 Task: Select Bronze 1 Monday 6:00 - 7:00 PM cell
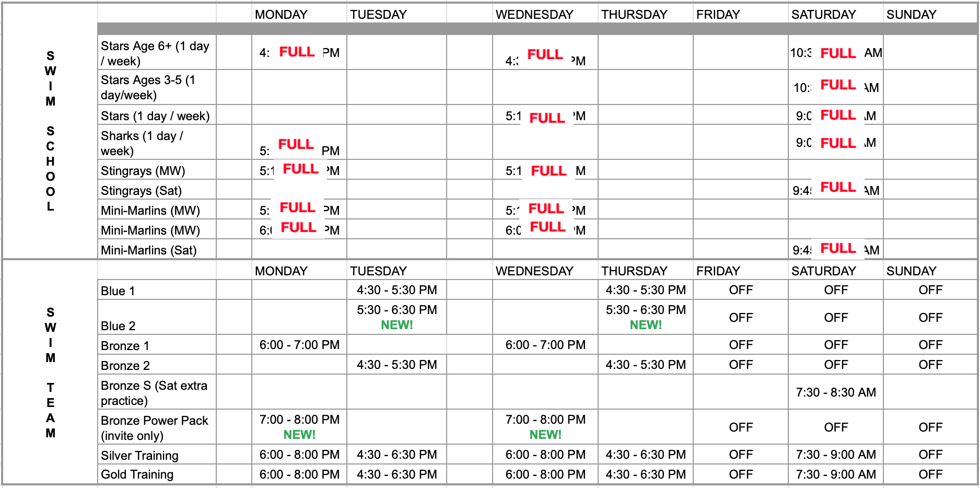coord(299,345)
